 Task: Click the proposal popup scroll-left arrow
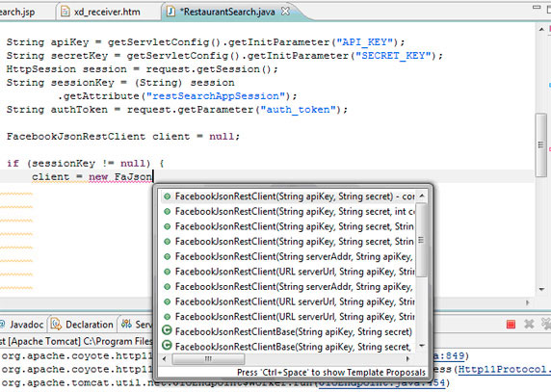coord(165,359)
